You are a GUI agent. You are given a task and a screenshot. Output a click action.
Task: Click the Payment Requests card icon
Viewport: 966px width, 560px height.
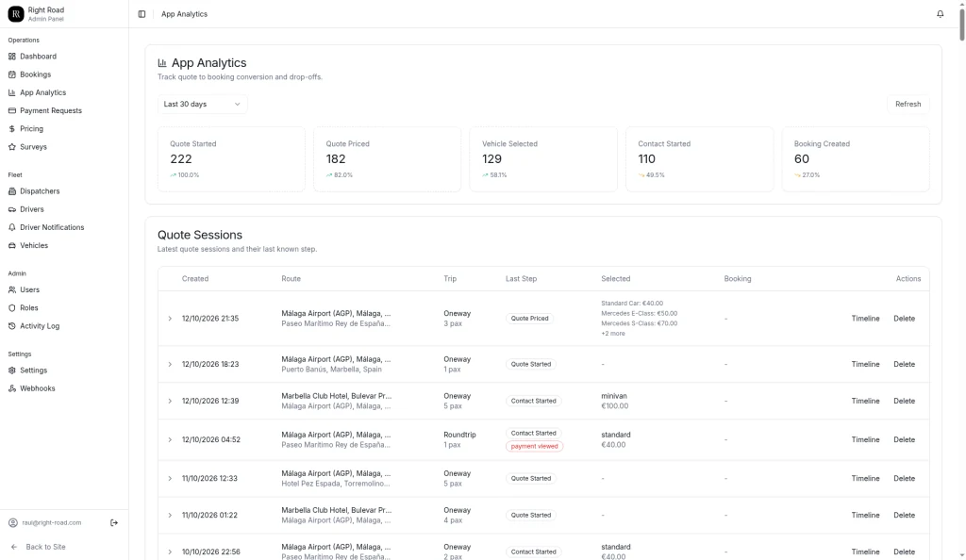point(11,110)
